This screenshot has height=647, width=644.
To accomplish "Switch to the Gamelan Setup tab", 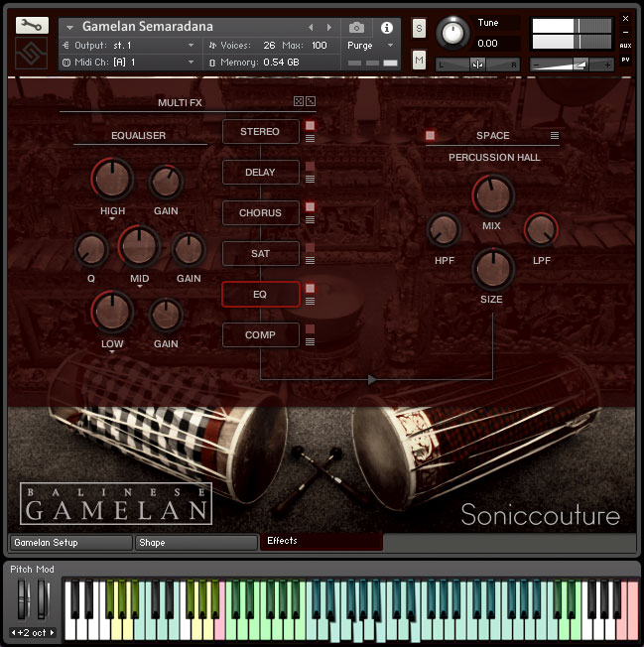I will 71,543.
